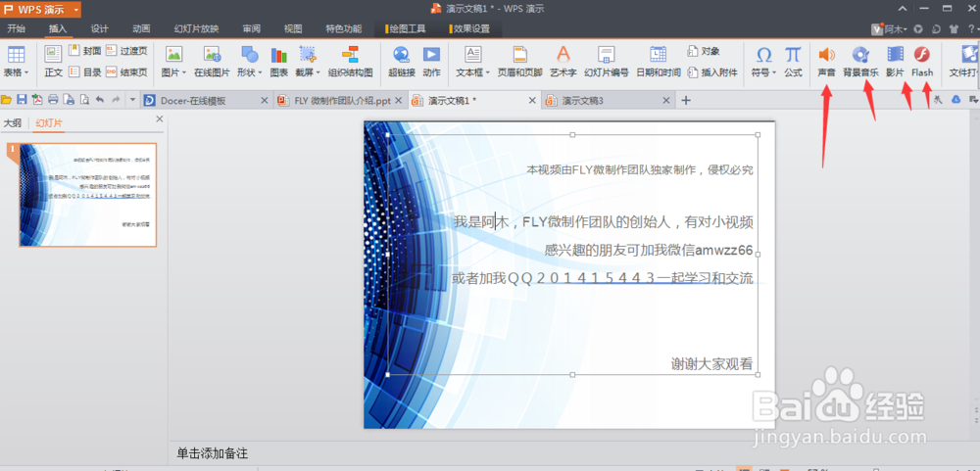
Task: Switch to the 大纲 outline pane
Action: (x=12, y=123)
